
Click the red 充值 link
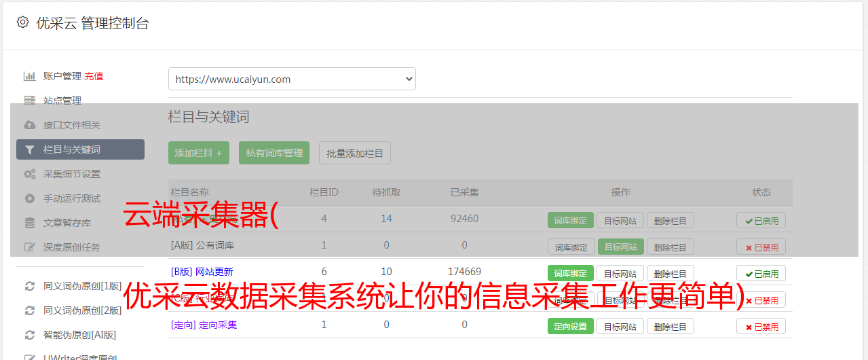(x=94, y=76)
